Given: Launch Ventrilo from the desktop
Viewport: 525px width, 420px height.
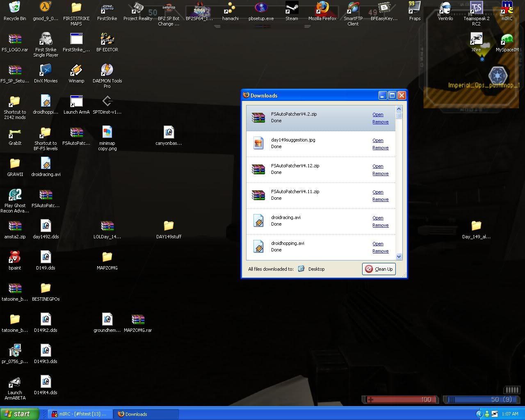Looking at the screenshot, I should pos(445,11).
